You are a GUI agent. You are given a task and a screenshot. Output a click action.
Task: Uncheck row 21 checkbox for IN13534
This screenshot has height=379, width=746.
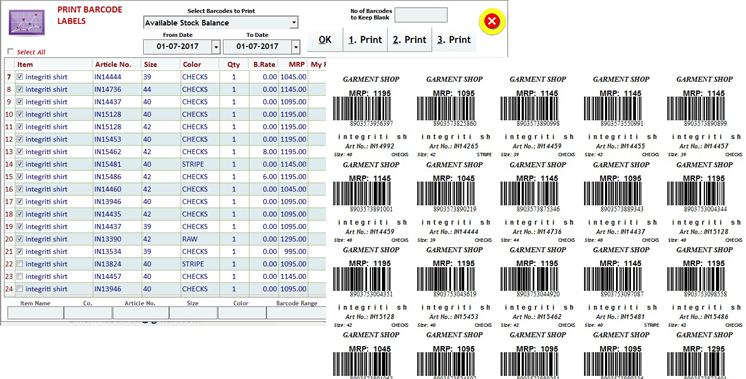(20, 251)
